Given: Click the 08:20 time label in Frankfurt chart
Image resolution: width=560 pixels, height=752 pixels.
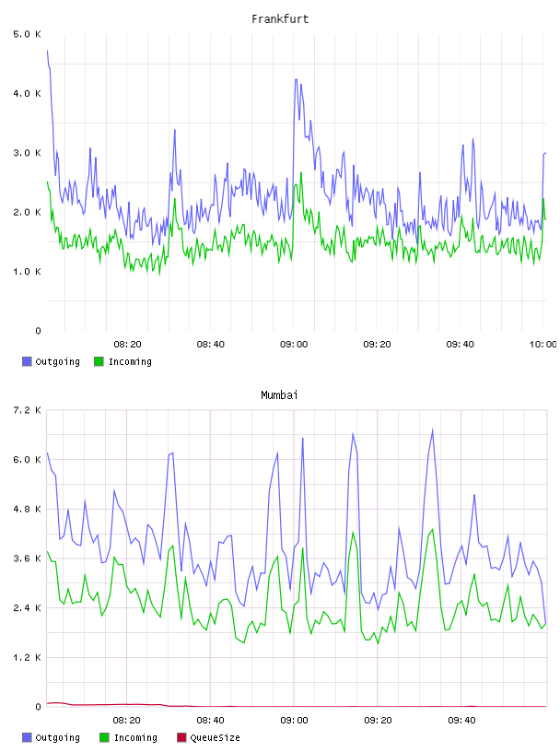Looking at the screenshot, I should [127, 345].
